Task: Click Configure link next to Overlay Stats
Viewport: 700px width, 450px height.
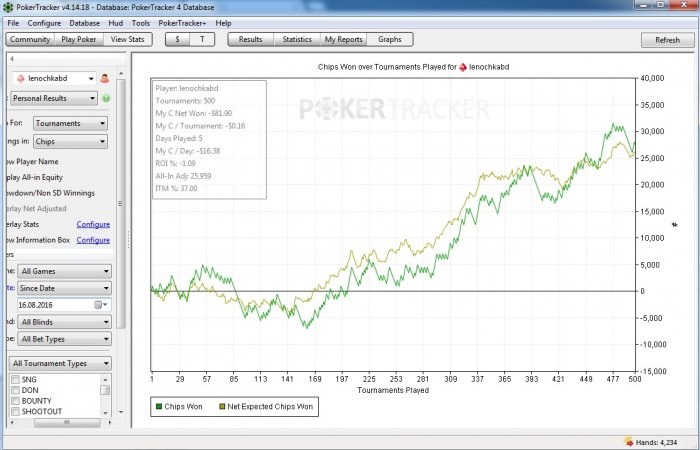Action: (x=93, y=224)
